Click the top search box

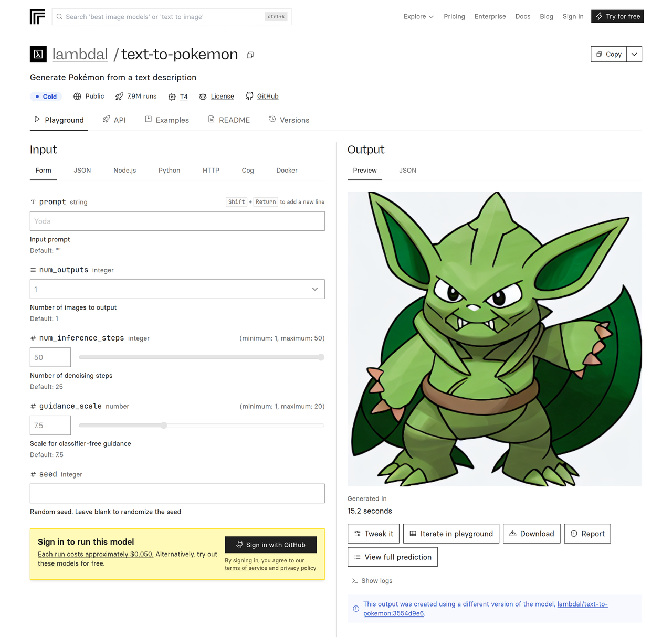tap(172, 17)
